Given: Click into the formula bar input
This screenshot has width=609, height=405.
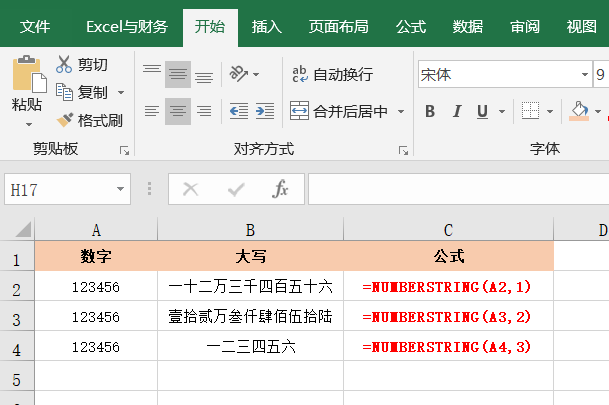Looking at the screenshot, I should tap(459, 189).
